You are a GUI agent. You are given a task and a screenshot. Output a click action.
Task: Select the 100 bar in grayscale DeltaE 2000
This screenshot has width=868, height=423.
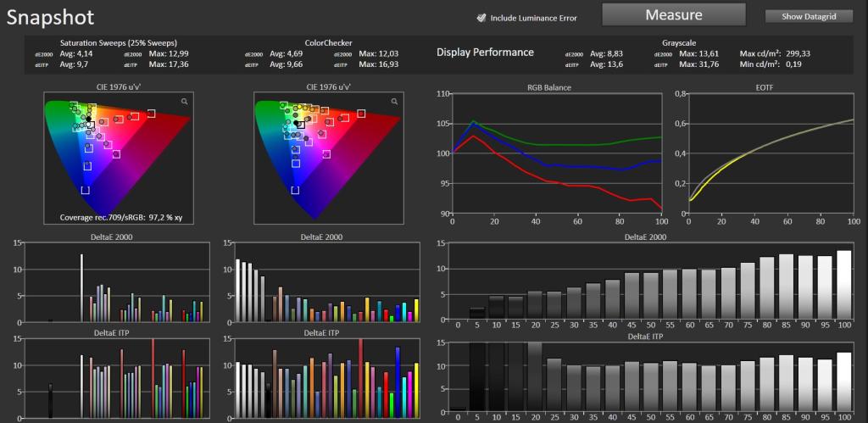[843, 285]
